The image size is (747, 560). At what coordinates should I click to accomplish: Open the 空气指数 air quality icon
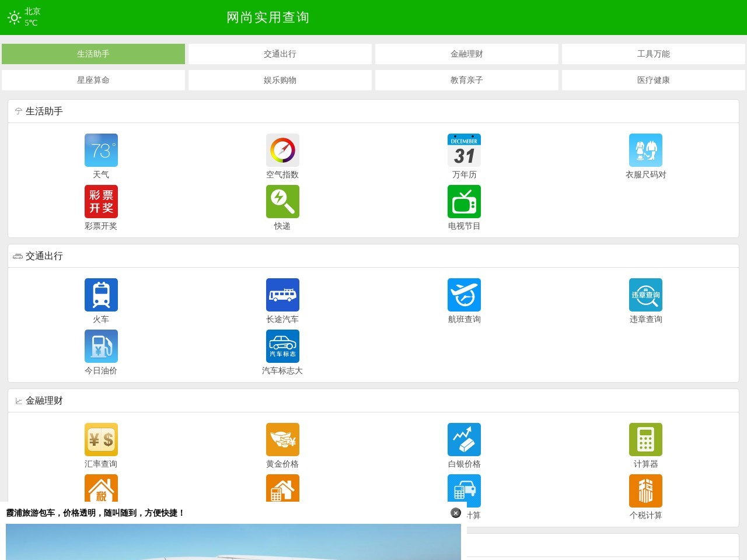point(282,150)
